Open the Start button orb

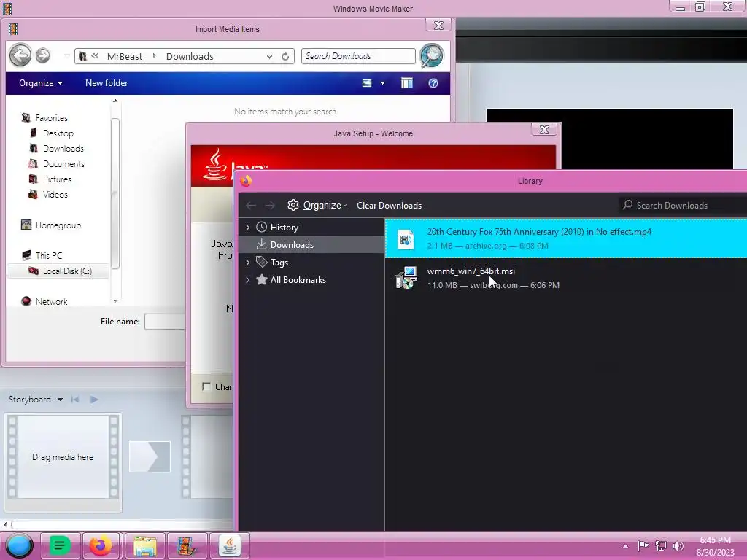[x=19, y=545]
